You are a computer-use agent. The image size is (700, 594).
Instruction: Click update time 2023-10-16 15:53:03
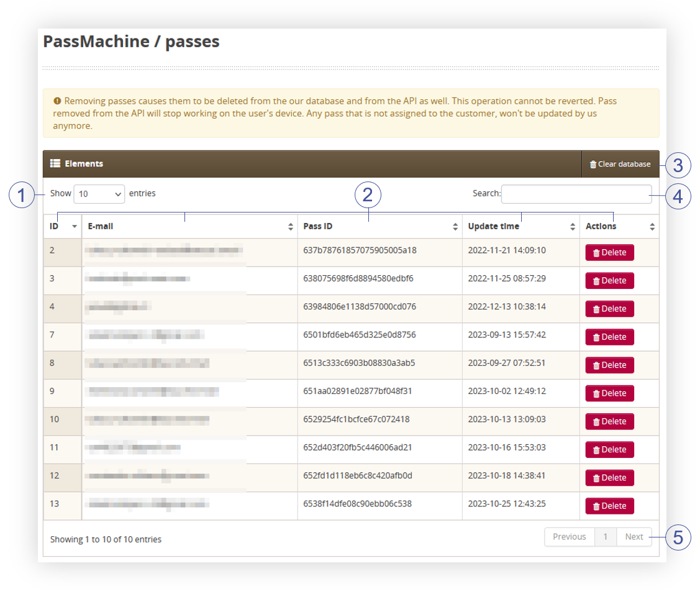(x=507, y=447)
